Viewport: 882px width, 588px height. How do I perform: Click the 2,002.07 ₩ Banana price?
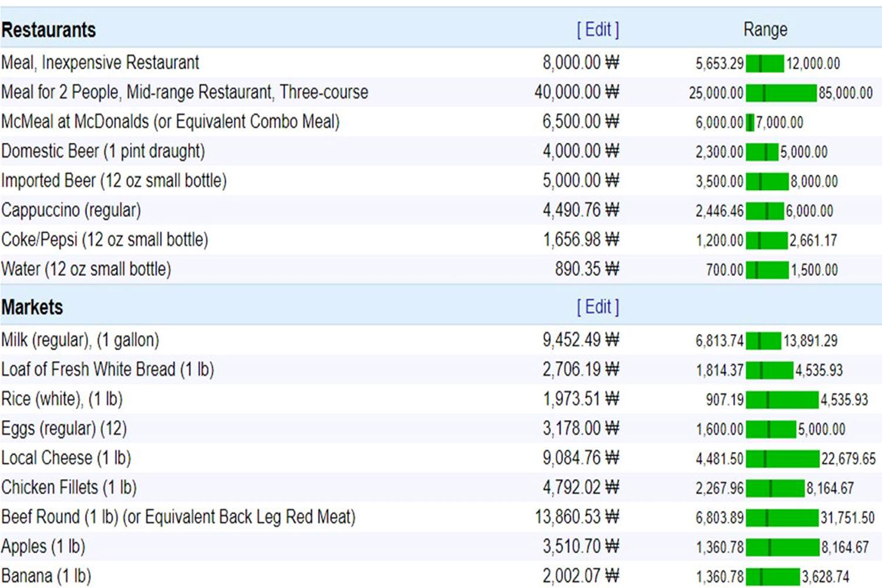pos(581,576)
